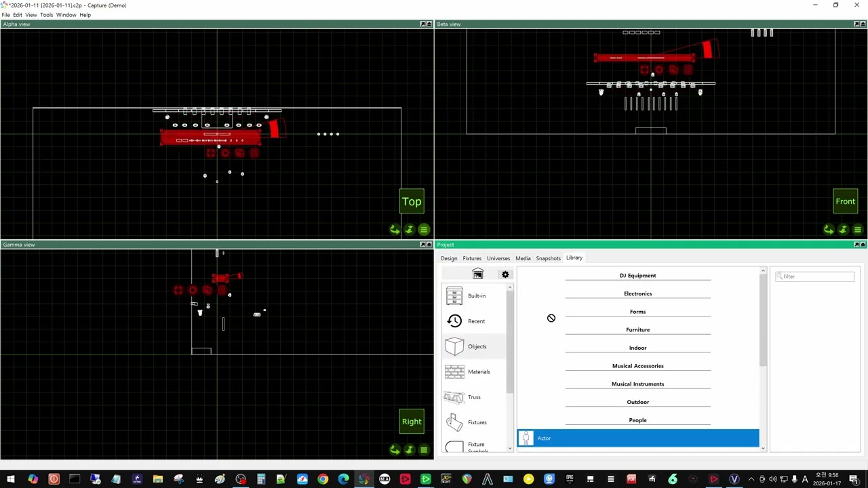Screen dimensions: 868x488
Task: Maximize the Project panel
Action: [x=863, y=244]
